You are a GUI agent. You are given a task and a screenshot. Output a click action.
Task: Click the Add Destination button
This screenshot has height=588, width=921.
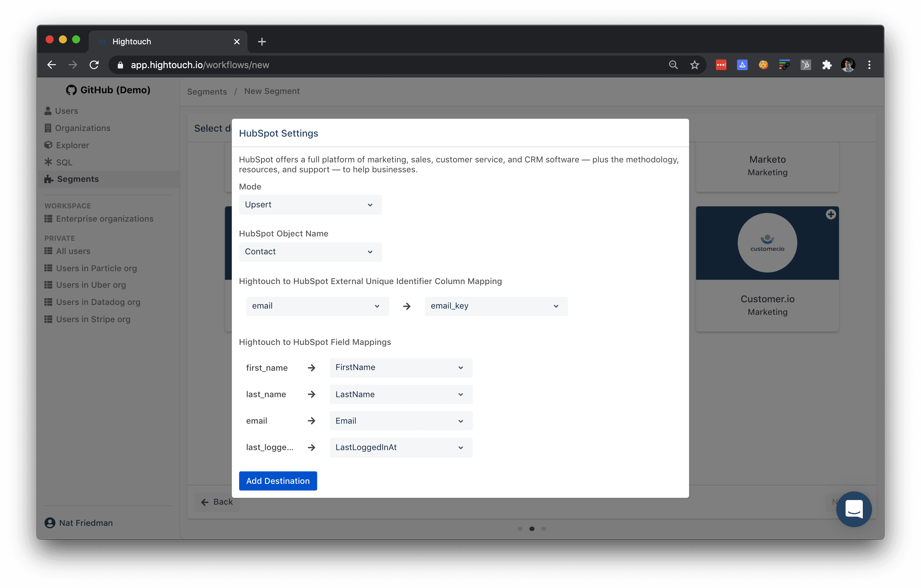click(x=278, y=481)
